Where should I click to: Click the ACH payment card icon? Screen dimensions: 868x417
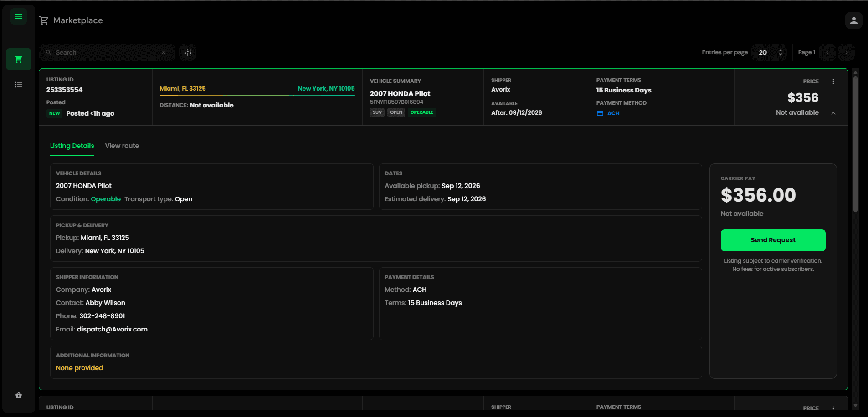tap(600, 113)
